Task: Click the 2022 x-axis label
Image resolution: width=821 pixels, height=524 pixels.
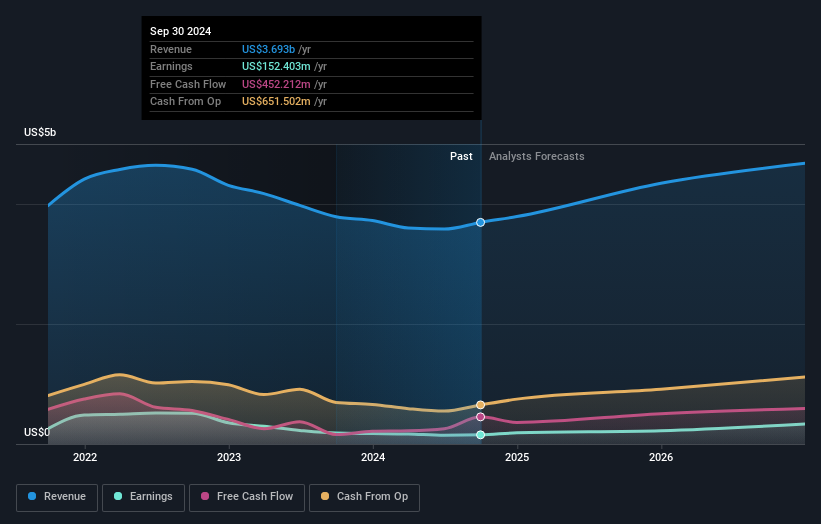Action: point(85,457)
